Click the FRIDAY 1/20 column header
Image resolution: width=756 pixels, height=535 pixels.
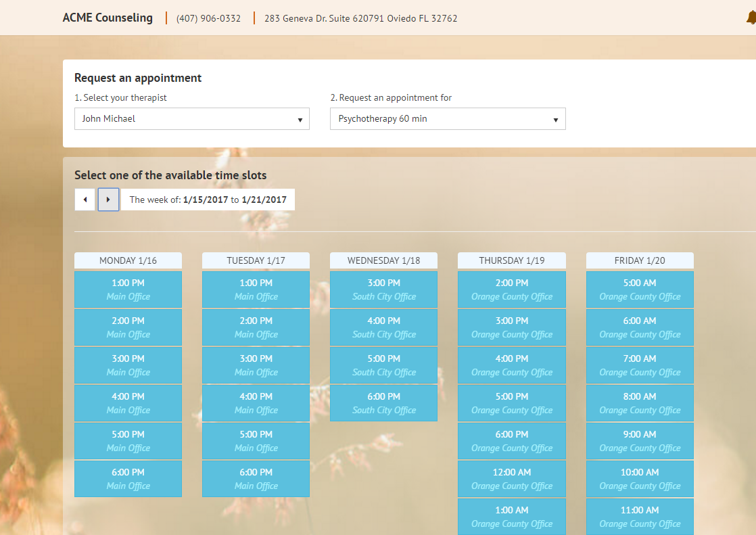pyautogui.click(x=640, y=260)
